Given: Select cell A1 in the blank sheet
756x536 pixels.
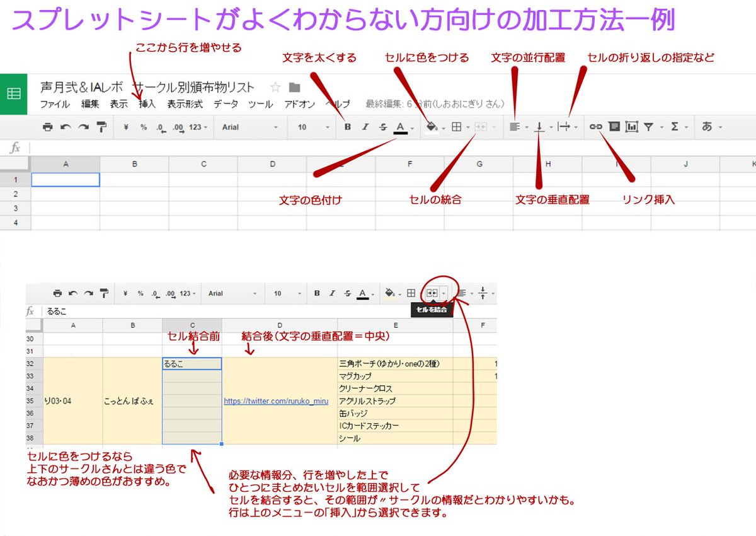Looking at the screenshot, I should [x=66, y=180].
